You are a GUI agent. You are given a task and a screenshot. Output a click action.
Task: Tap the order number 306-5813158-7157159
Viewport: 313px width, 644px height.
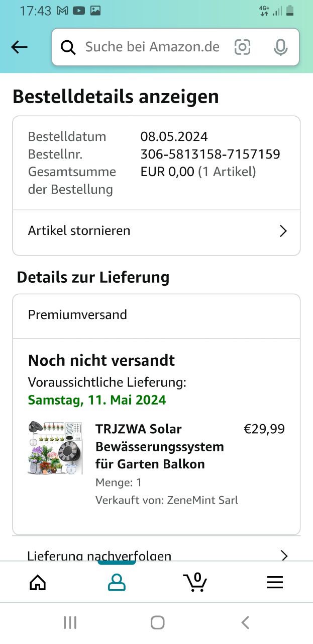coord(210,154)
